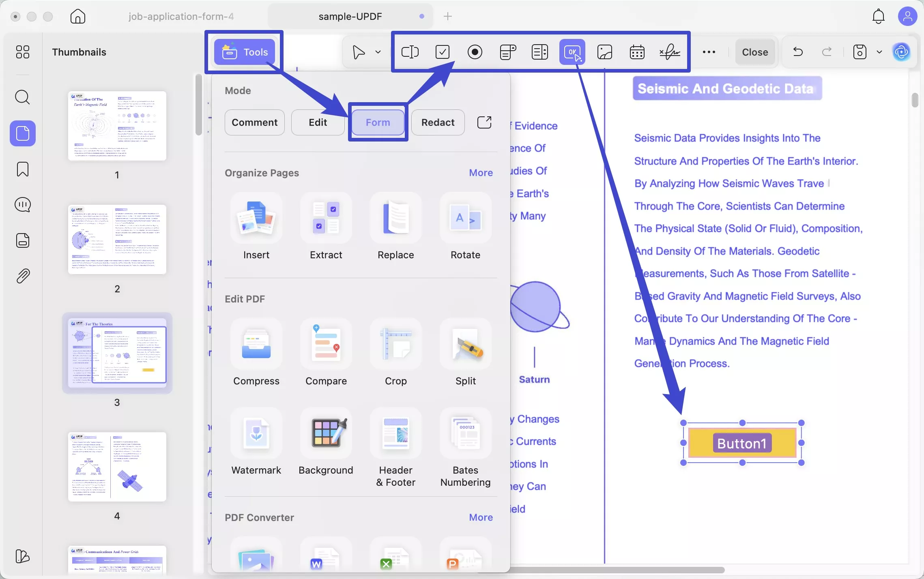Image resolution: width=924 pixels, height=579 pixels.
Task: Switch to Comment mode
Action: coord(254,122)
